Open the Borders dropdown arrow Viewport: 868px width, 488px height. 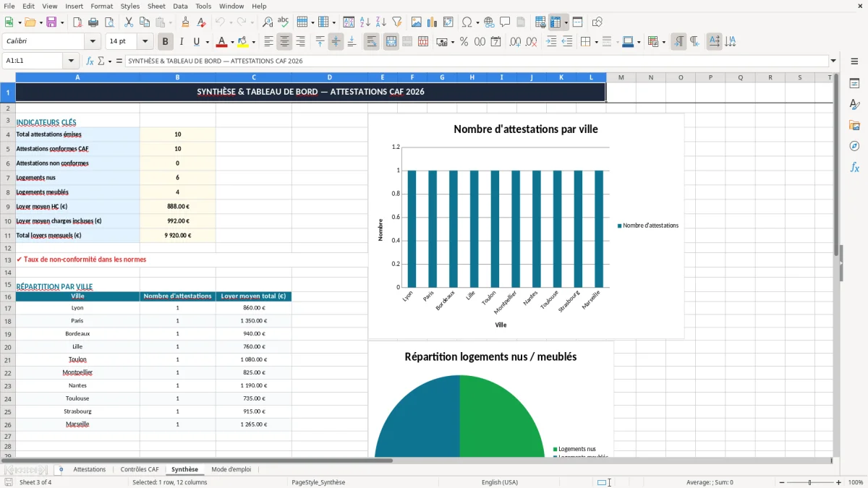pyautogui.click(x=596, y=42)
